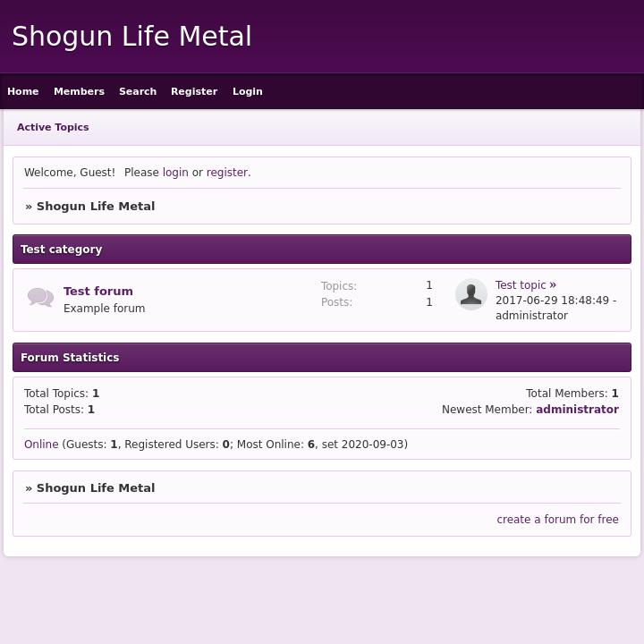644x644 pixels.
Task: Click the administrator avatar icon
Action: coord(470,294)
